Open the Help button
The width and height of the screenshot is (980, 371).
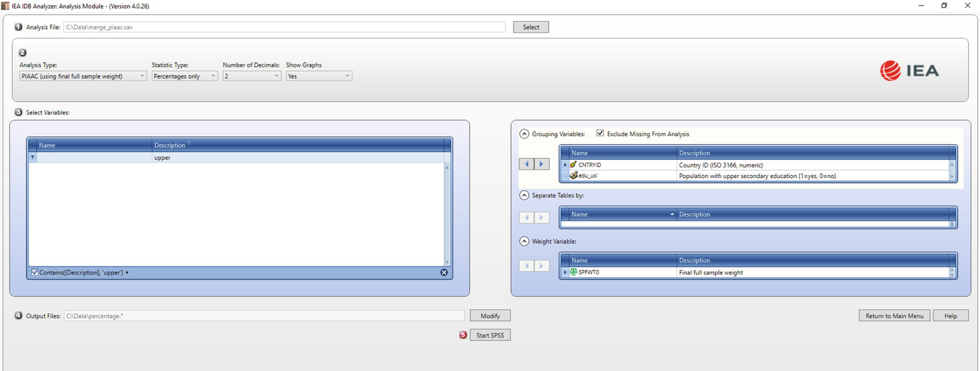(951, 316)
